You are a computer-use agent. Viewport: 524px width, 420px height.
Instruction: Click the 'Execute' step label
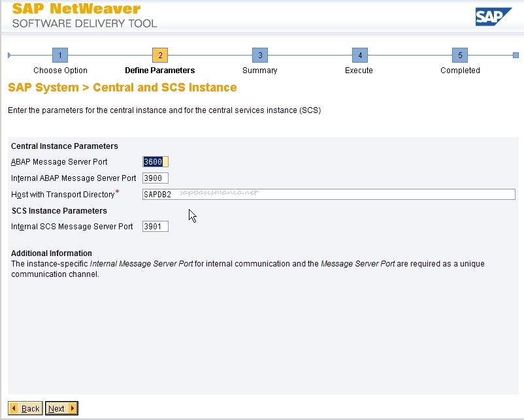359,71
